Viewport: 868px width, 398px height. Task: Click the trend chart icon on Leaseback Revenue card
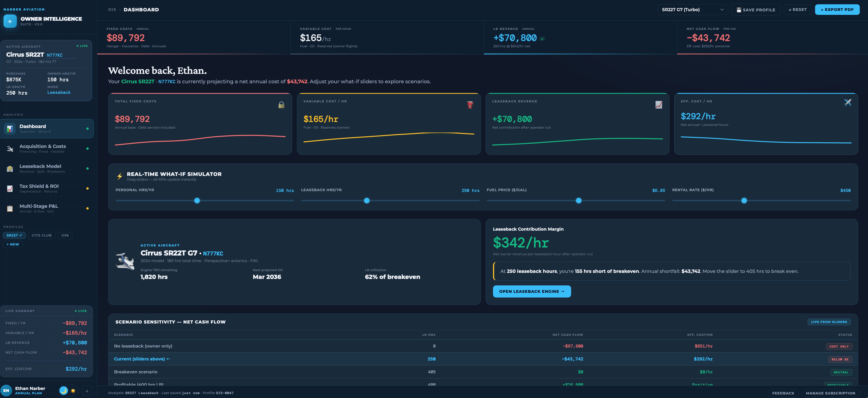[x=659, y=105]
